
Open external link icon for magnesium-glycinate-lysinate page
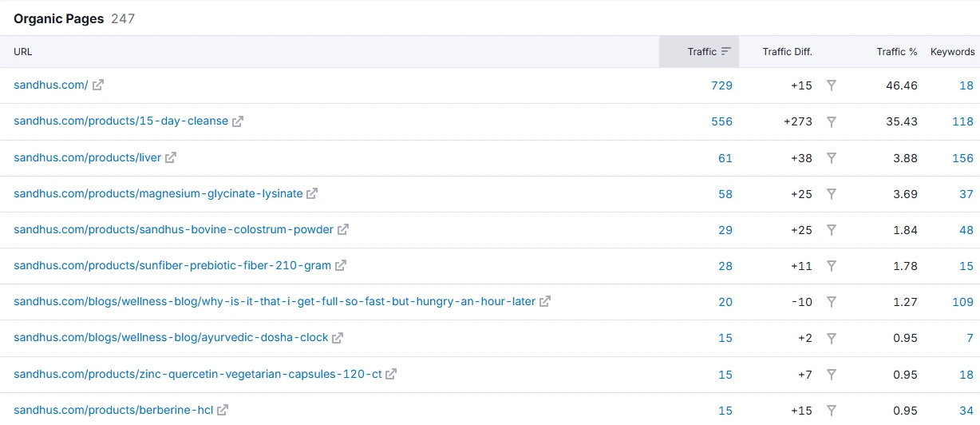pos(312,193)
